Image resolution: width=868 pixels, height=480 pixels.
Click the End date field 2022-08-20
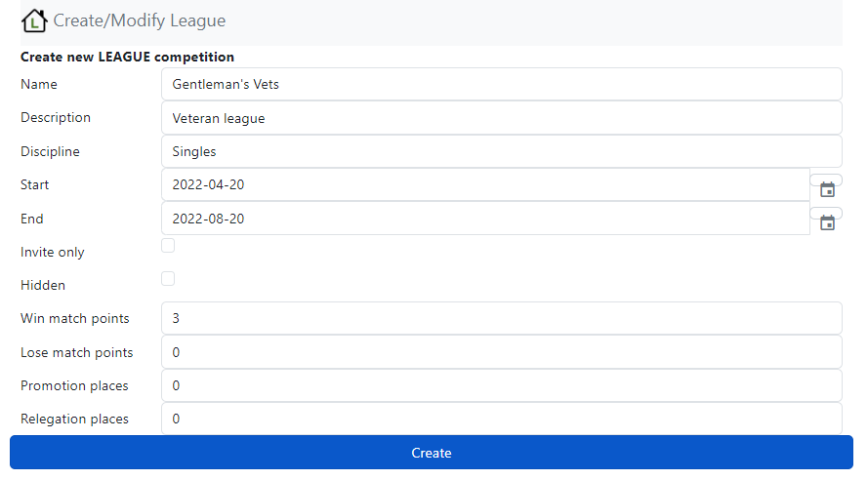click(x=485, y=219)
